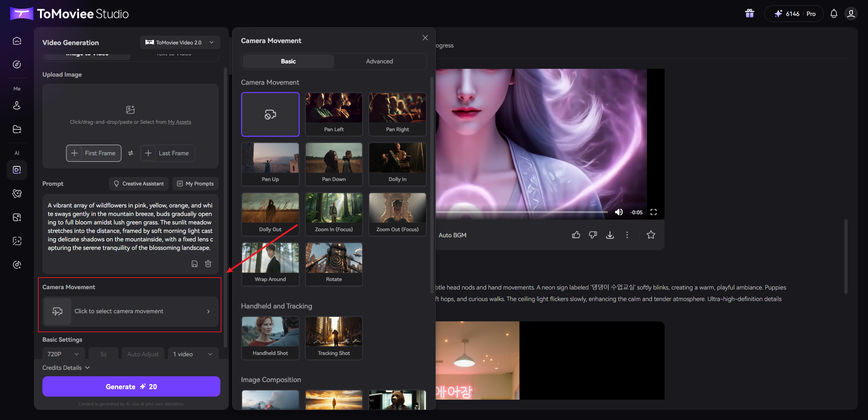868x420 pixels.
Task: Open the three-dot more options menu
Action: coord(627,235)
